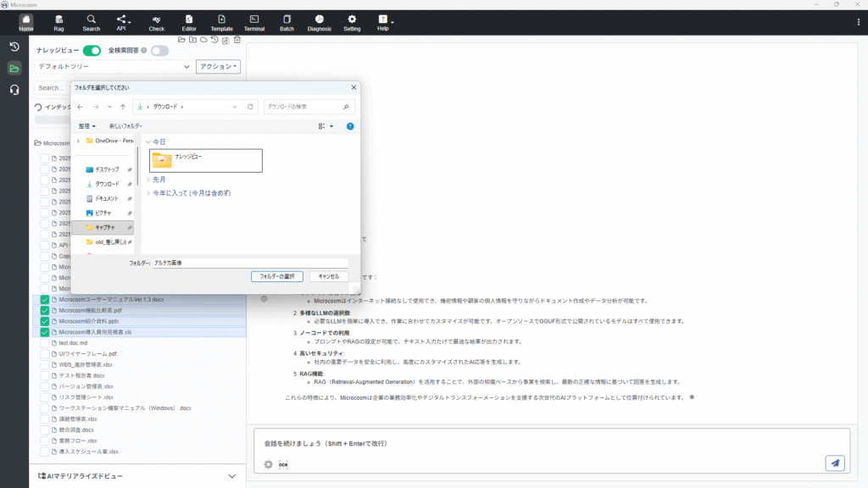This screenshot has width=868, height=488.
Task: Click the trash delete icon above tree
Action: point(237,40)
